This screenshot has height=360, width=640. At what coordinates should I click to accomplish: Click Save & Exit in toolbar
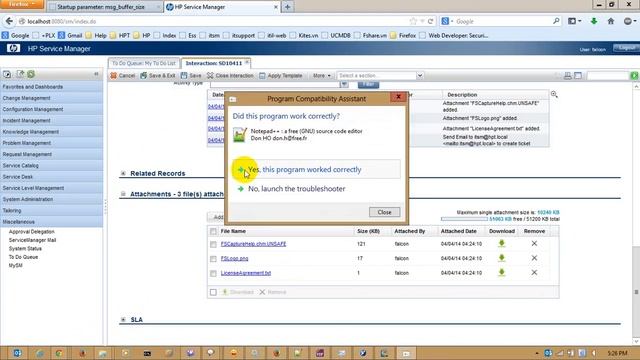click(x=158, y=76)
